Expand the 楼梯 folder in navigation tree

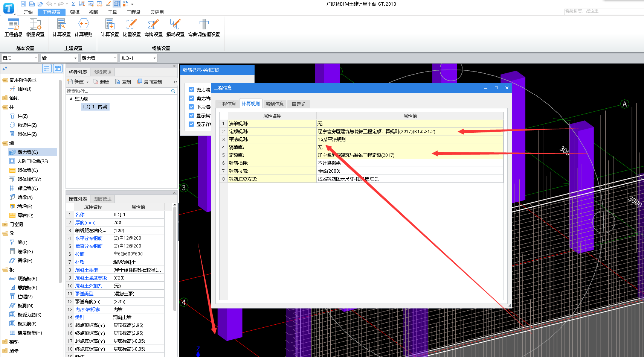[x=5, y=342]
